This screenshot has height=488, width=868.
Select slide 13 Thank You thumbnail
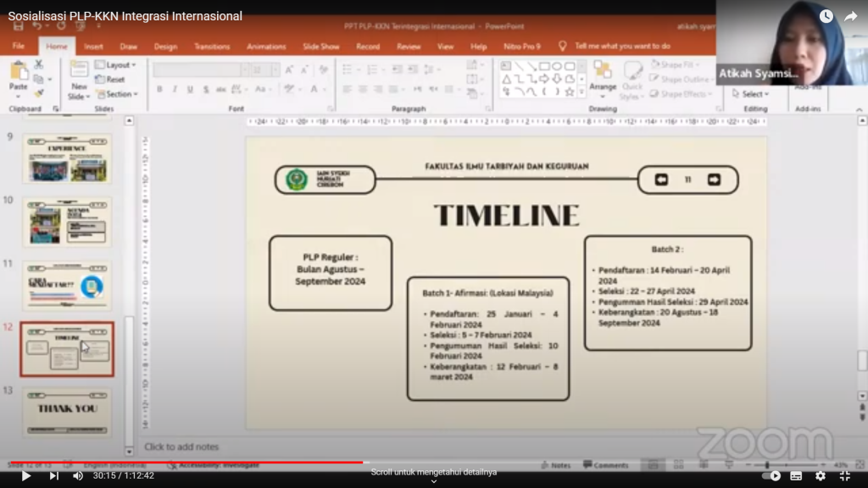pos(67,413)
